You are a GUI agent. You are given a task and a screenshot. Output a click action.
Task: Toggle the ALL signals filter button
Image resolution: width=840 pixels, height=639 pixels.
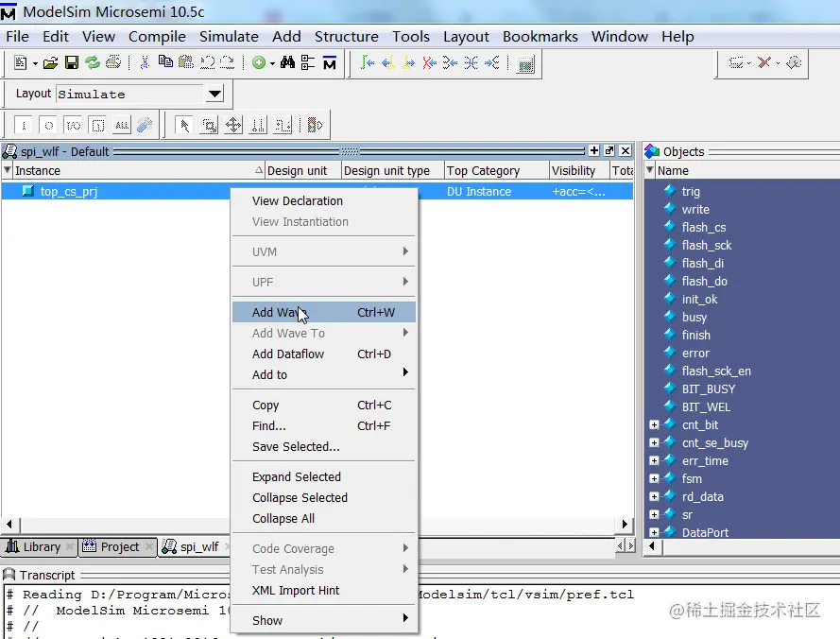click(122, 126)
